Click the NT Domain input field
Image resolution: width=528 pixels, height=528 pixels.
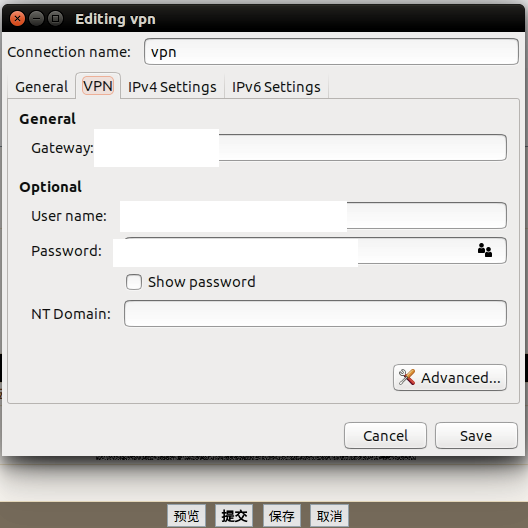[315, 314]
